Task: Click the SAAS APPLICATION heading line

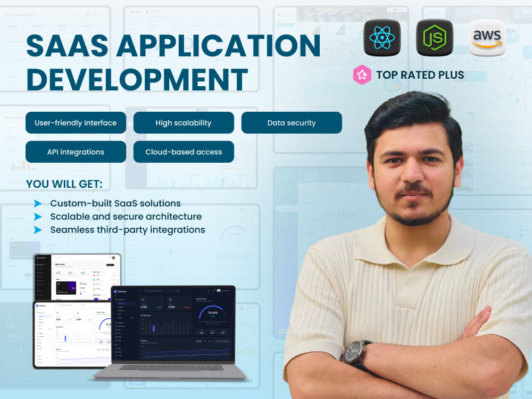Action: (x=173, y=45)
